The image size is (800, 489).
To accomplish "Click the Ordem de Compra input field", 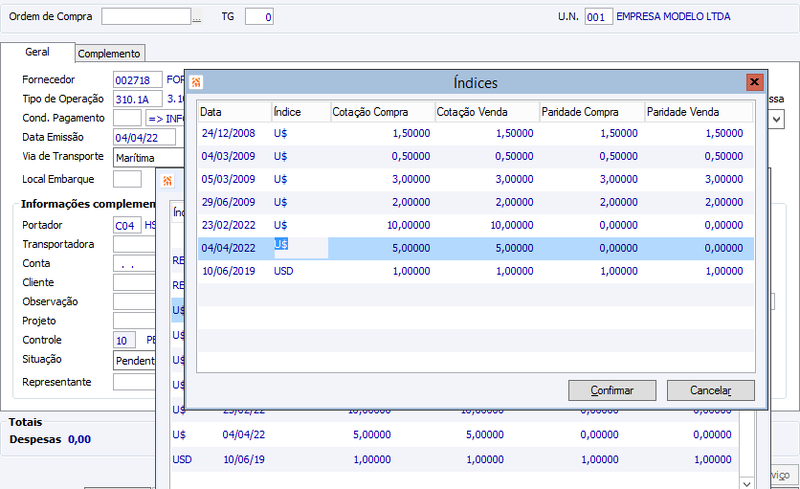I will (x=146, y=17).
